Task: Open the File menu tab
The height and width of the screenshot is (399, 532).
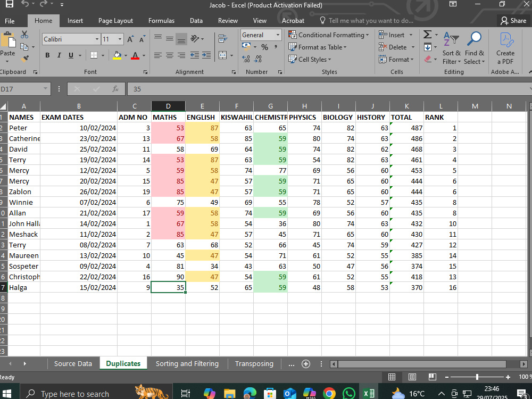Action: click(x=10, y=21)
